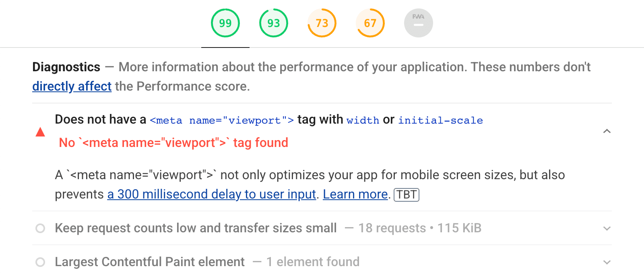Click the circle icon beside request counts audit
The height and width of the screenshot is (277, 644).
40,228
